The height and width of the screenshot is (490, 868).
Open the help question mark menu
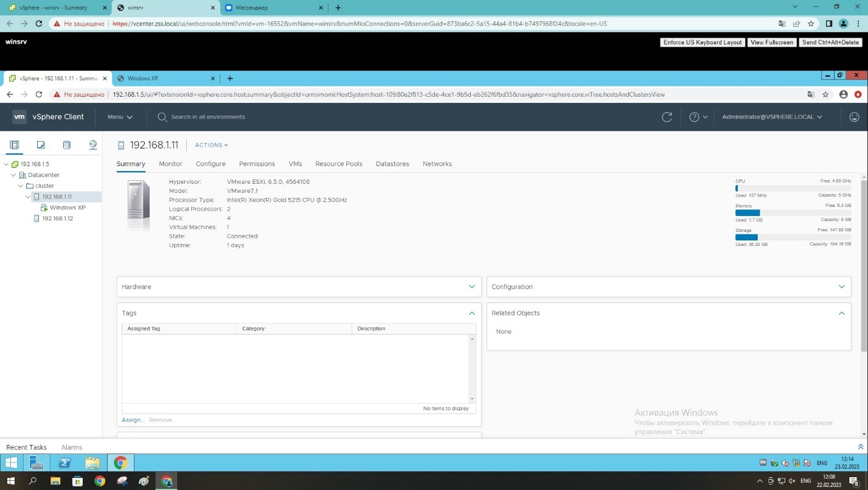698,117
